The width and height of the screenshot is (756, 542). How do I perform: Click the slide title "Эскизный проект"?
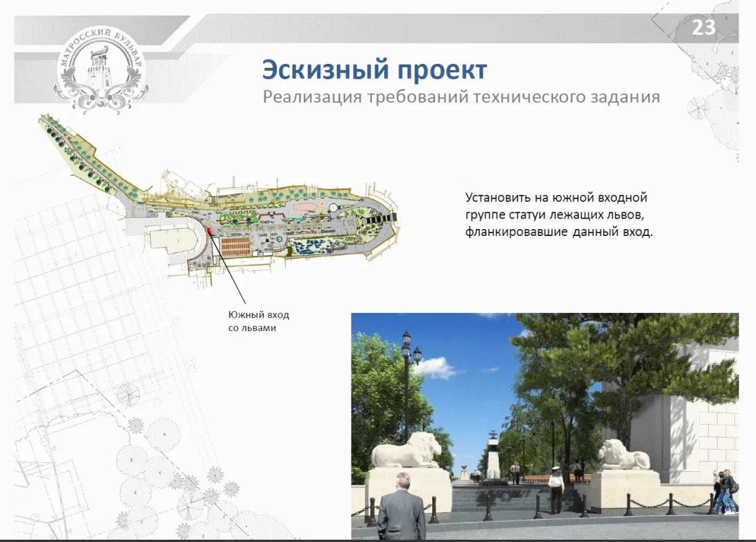374,70
